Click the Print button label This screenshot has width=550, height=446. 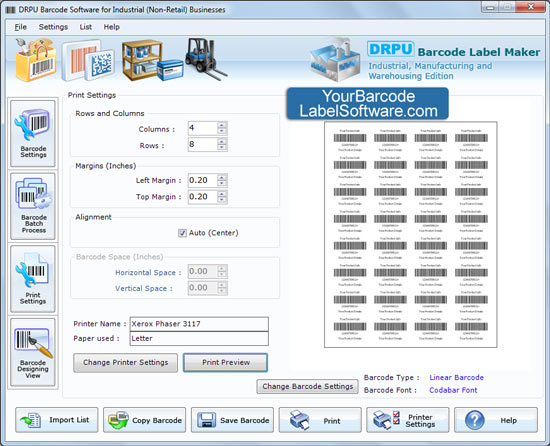point(332,421)
